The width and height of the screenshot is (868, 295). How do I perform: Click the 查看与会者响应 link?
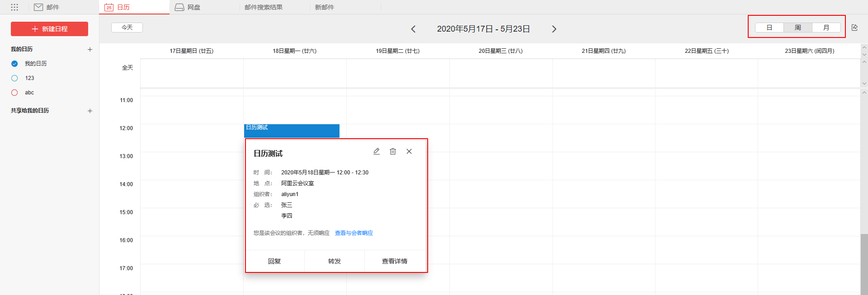[354, 233]
